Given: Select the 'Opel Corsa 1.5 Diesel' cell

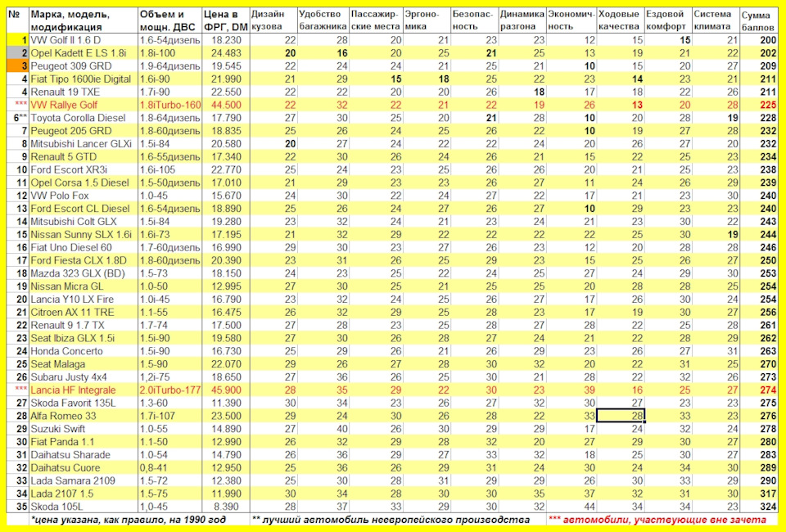Looking at the screenshot, I should pos(84,183).
